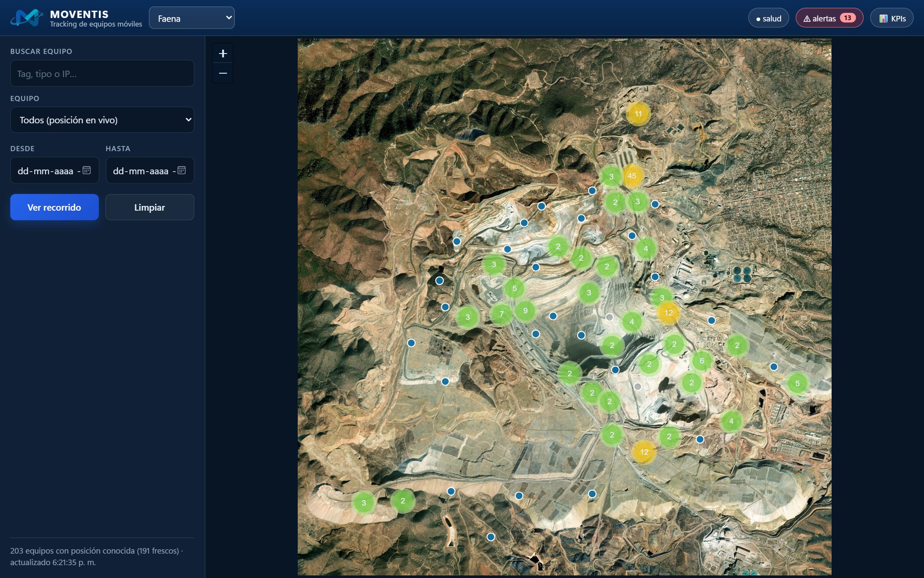The height and width of the screenshot is (578, 924).
Task: Expand the yellow cluster marker 11
Action: pos(638,114)
